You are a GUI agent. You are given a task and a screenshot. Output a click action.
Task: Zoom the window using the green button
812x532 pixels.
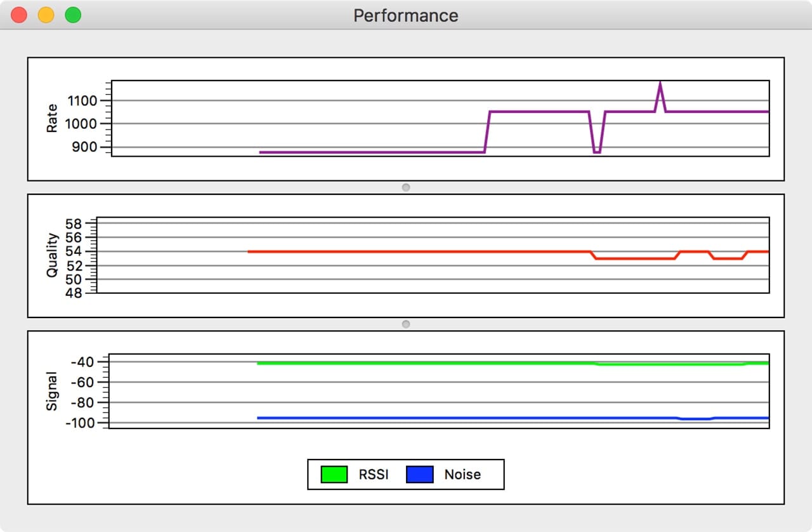click(x=74, y=15)
